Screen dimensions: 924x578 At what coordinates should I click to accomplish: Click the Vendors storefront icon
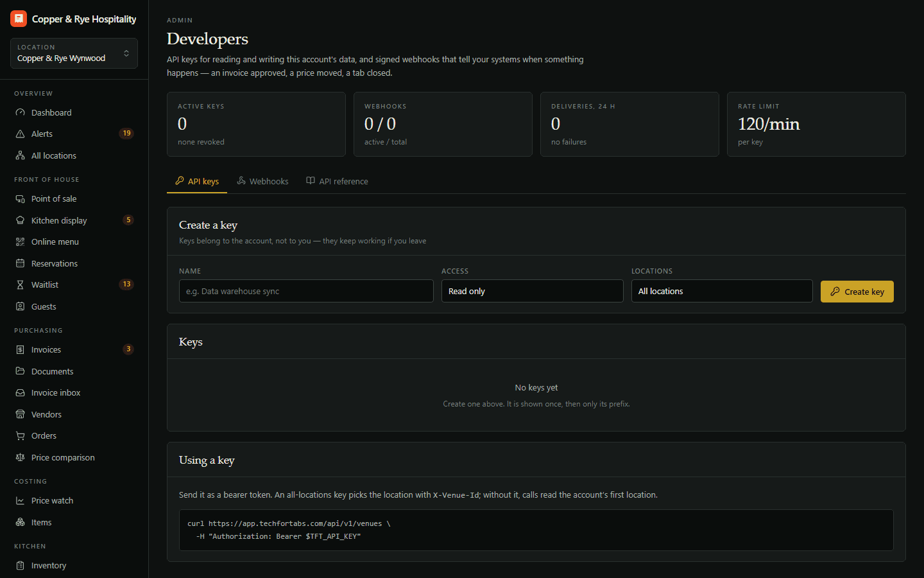coord(20,415)
